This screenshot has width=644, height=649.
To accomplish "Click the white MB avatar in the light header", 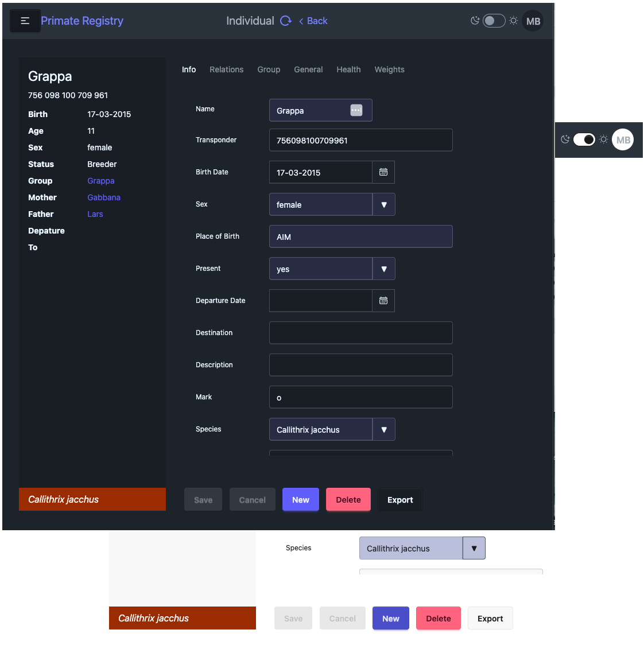I will 623,140.
